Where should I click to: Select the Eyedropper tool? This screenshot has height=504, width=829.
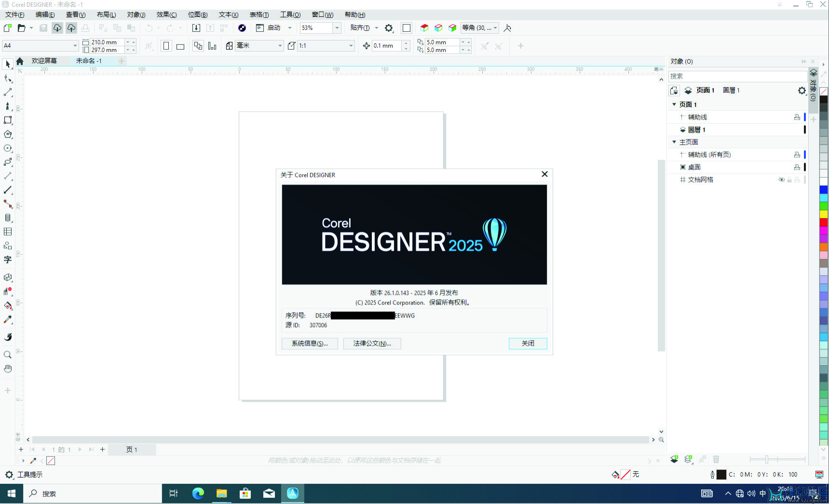tap(8, 319)
